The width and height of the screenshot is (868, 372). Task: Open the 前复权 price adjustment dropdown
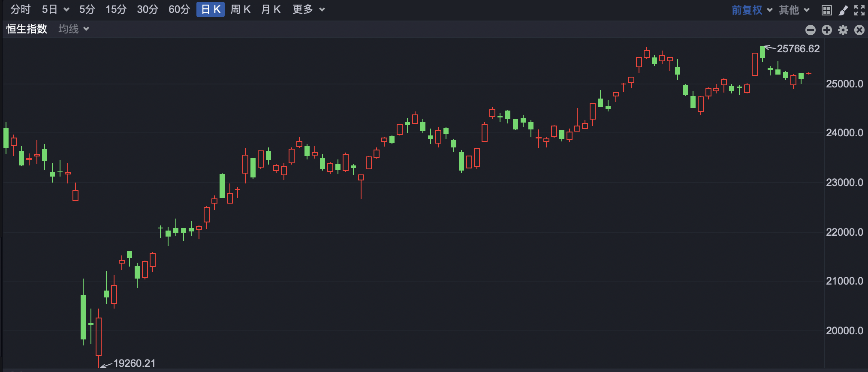tap(752, 10)
